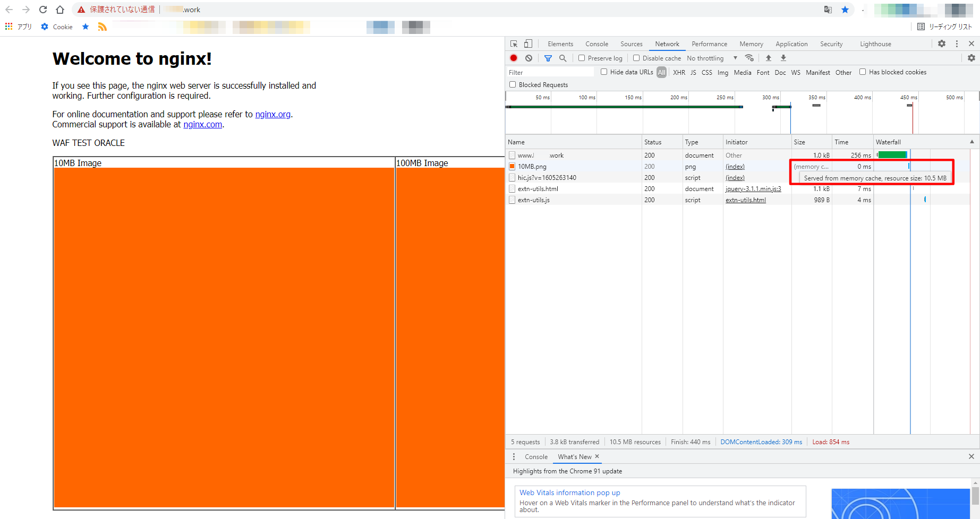Open DevTools settings gear

[x=942, y=44]
